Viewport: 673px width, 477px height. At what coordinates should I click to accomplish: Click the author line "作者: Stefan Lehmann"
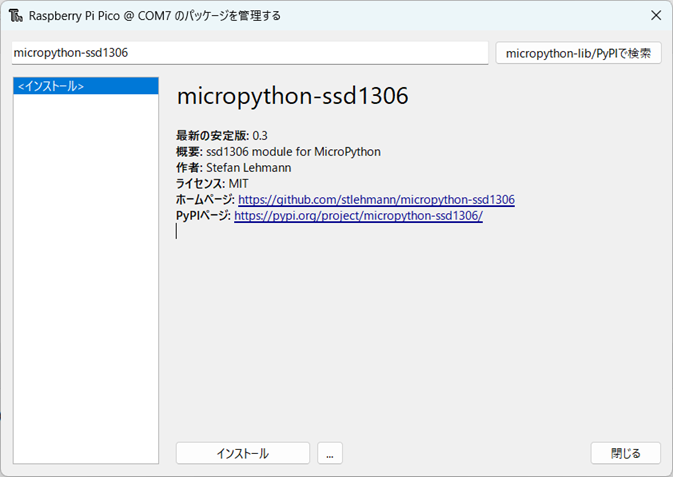pyautogui.click(x=233, y=168)
